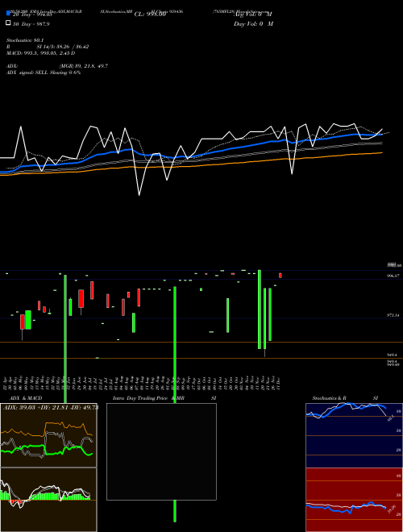
Task: Click the last red candle on the candlestick chart
Action: click(280, 276)
